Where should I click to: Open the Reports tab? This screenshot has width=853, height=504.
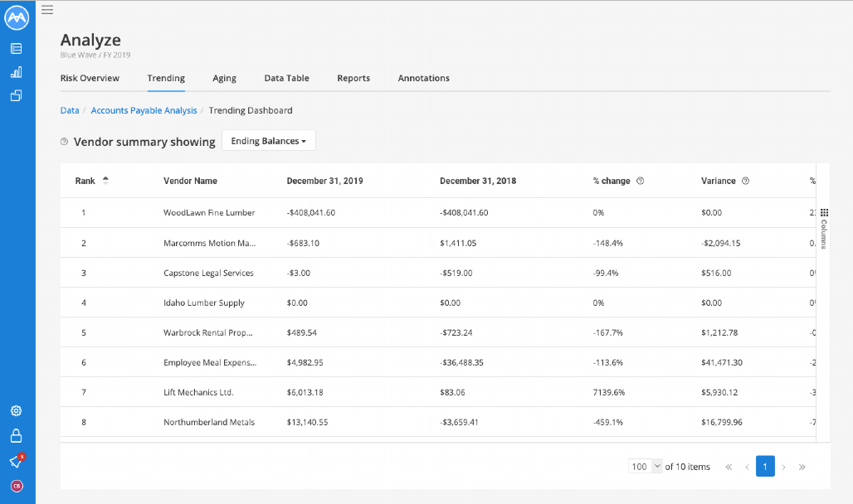coord(353,78)
